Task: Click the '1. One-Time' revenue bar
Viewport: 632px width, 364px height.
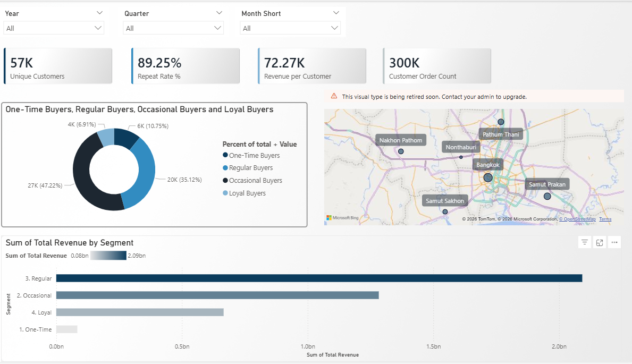Action: pyautogui.click(x=67, y=329)
